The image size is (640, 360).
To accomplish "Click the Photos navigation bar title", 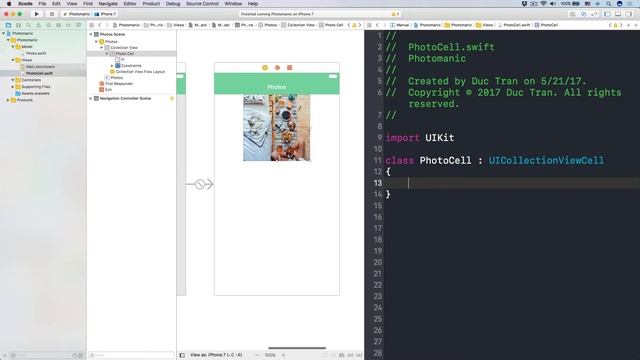I will click(x=277, y=87).
